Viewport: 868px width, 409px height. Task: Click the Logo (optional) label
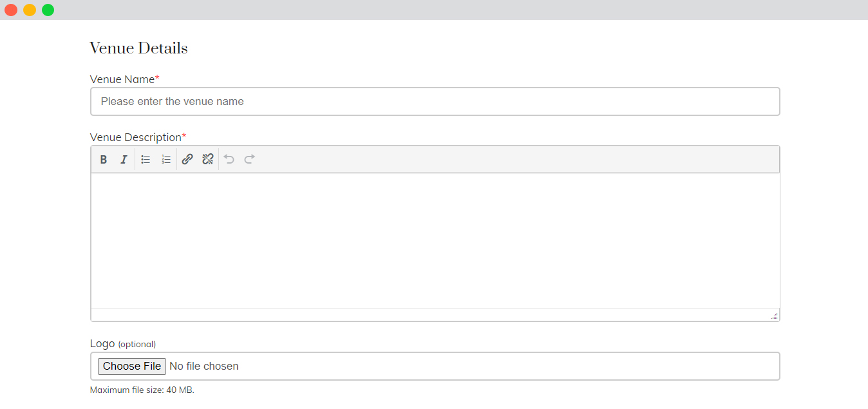tap(123, 344)
